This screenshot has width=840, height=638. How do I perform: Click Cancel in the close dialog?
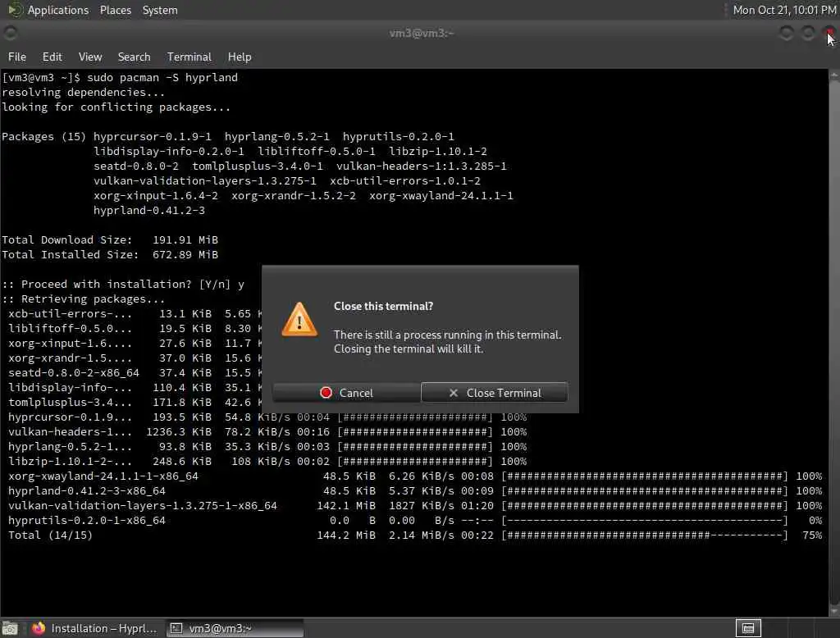(x=347, y=393)
